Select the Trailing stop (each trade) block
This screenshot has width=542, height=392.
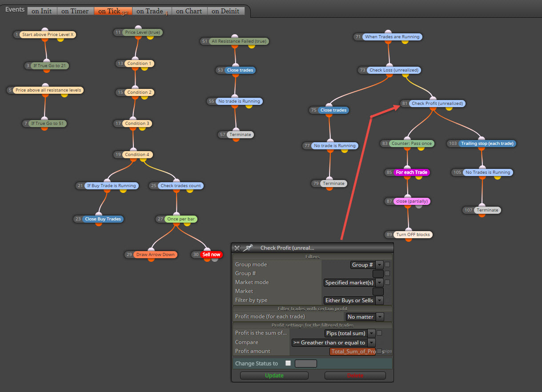pyautogui.click(x=487, y=144)
